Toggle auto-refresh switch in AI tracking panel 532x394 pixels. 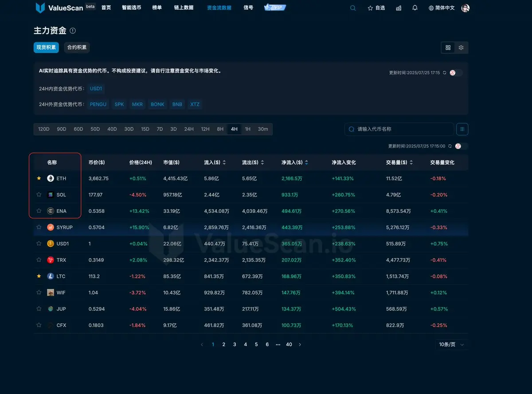(x=456, y=73)
